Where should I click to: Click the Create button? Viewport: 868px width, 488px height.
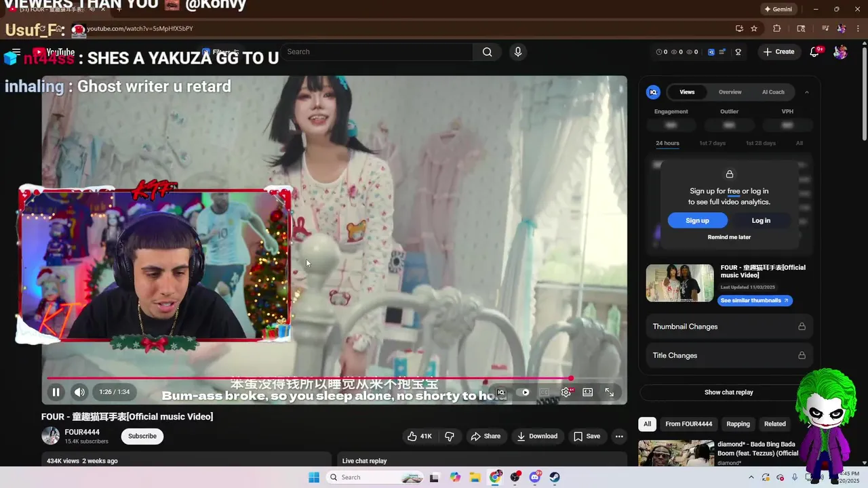click(x=778, y=52)
